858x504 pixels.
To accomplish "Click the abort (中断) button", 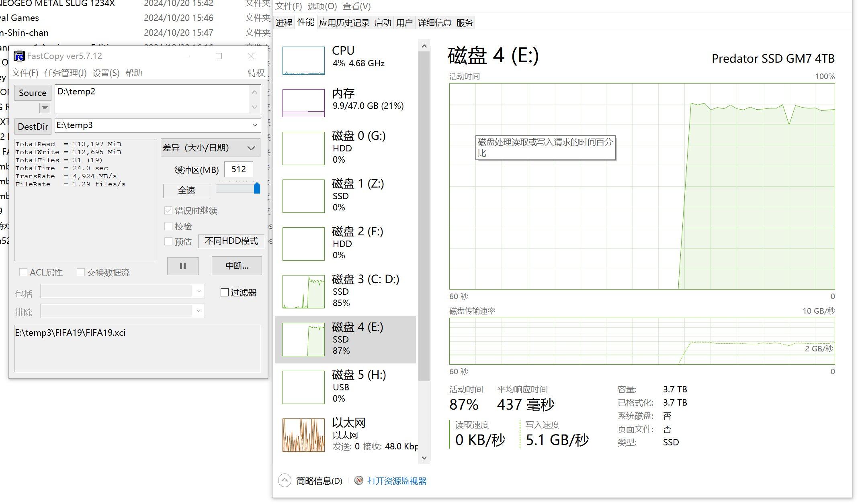I will click(x=237, y=266).
